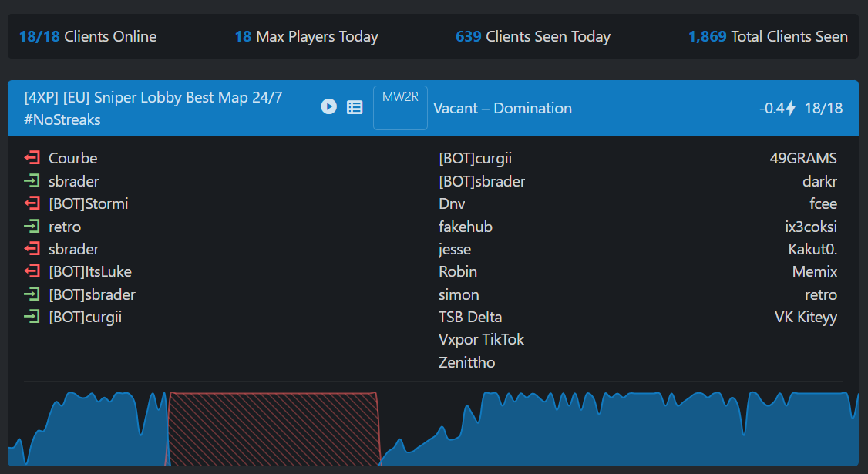This screenshot has width=868, height=474.
Task: Select player fcee
Action: (823, 203)
